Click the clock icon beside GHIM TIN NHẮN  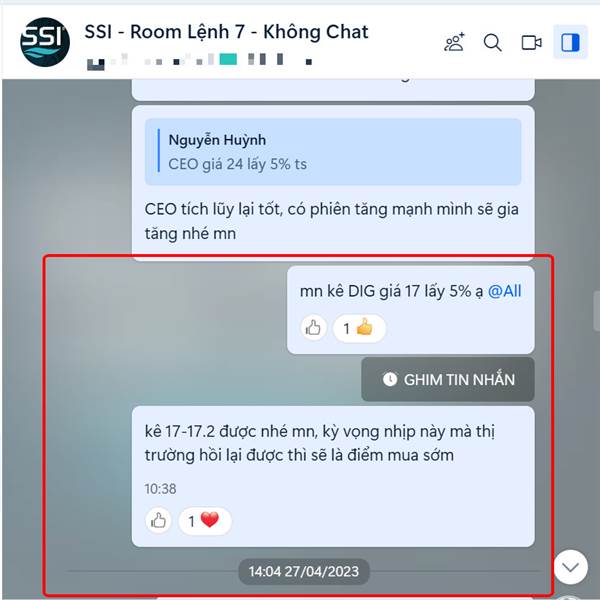coord(390,379)
